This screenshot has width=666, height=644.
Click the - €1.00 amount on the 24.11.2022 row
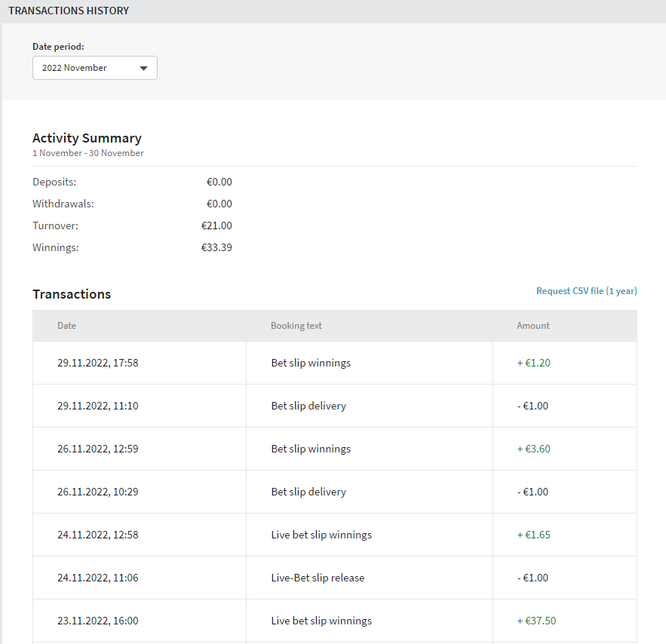click(x=532, y=578)
